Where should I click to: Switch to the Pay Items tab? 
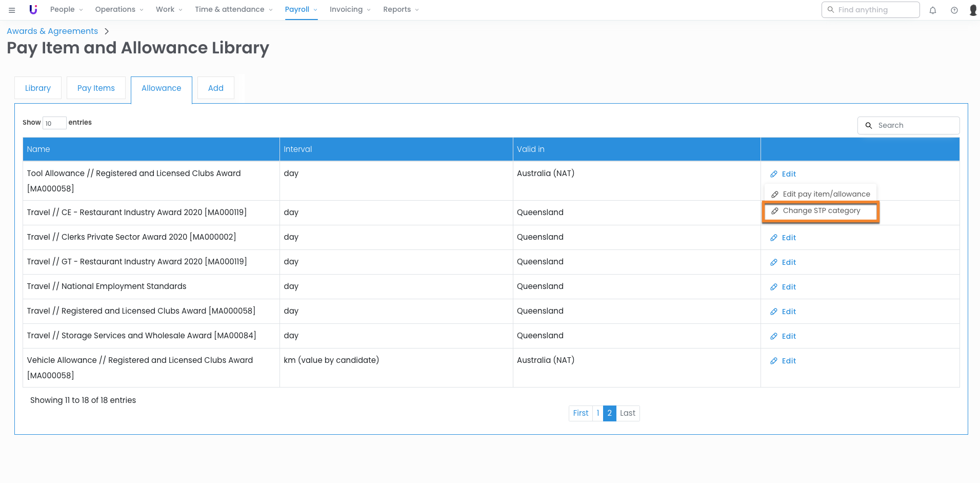click(x=96, y=88)
